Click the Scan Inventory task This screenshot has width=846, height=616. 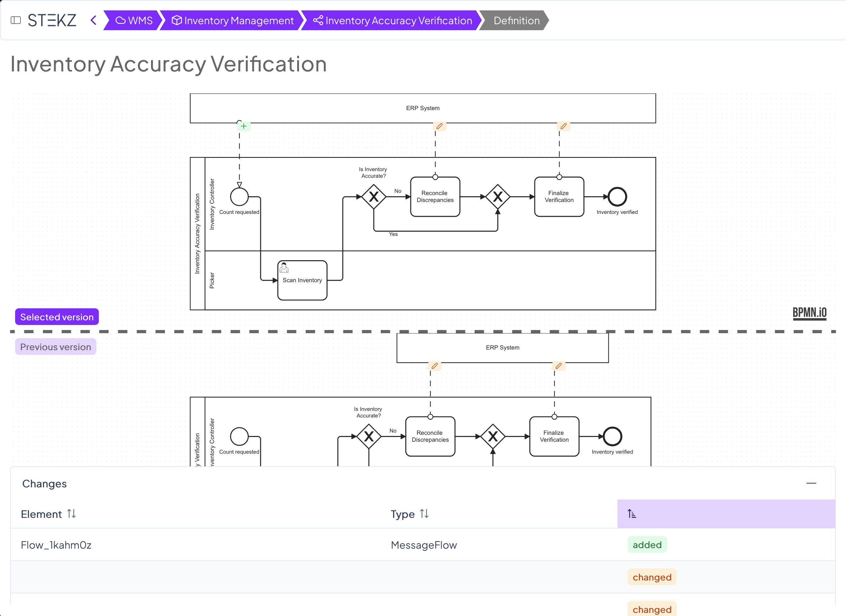pos(302,280)
